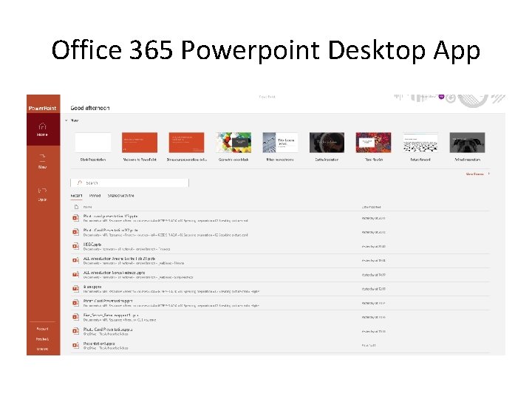Click the file icon beside Five_Senses presentation
Viewport: 532px width, 399px height.
(x=75, y=317)
